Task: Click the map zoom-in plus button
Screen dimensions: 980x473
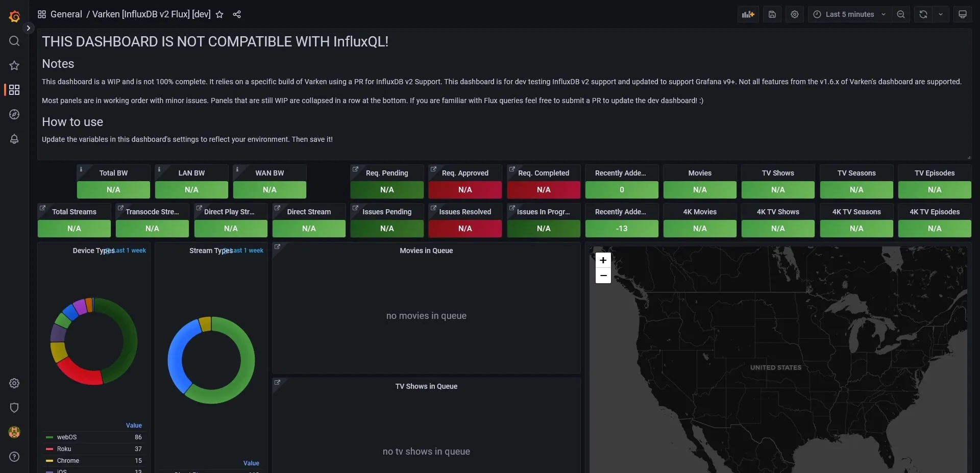Action: (x=603, y=260)
